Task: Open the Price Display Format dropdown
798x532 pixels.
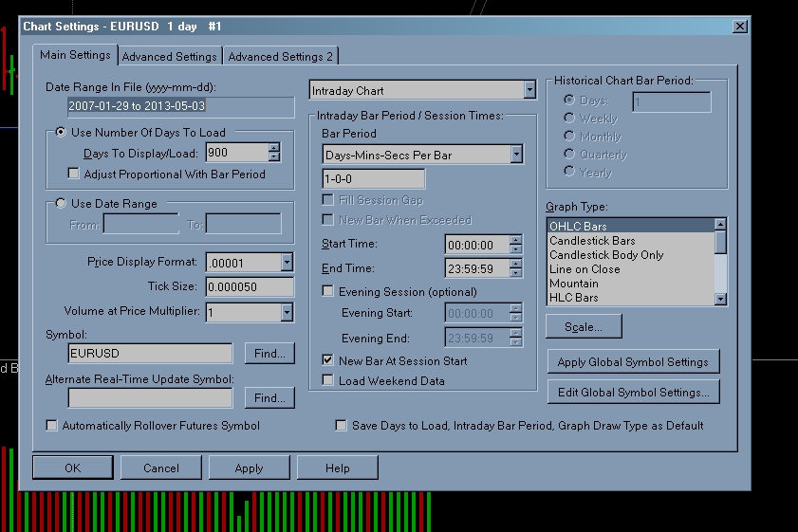Action: (287, 263)
